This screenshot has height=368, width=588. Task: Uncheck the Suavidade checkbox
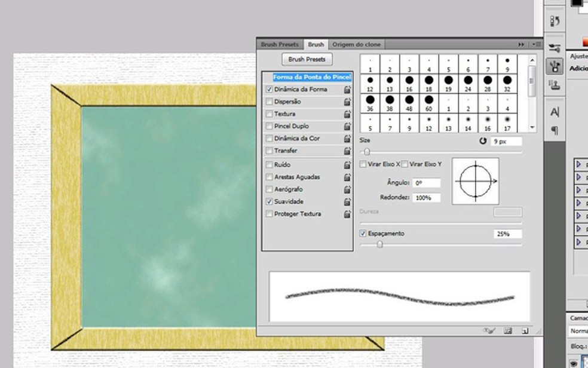pos(269,201)
